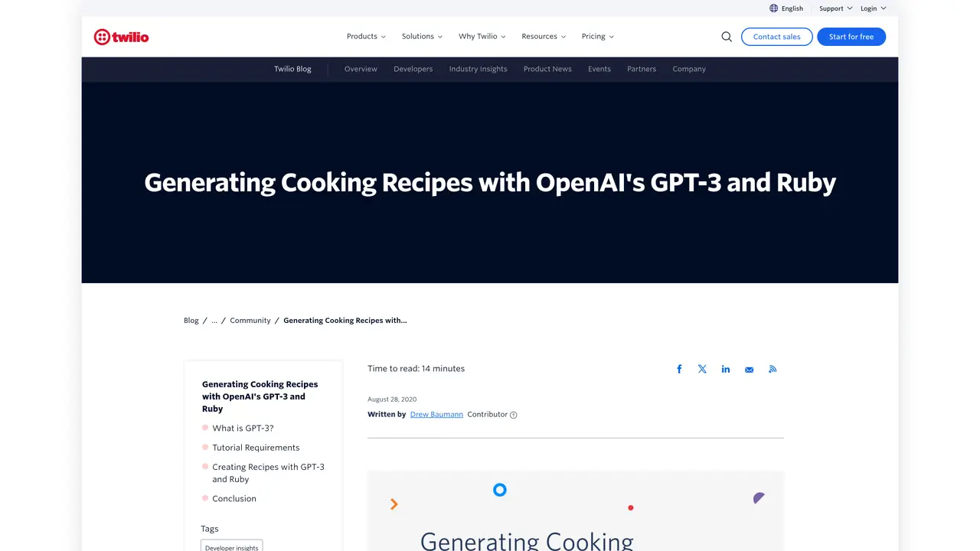
Task: Expand the Why Twilio menu
Action: click(x=482, y=37)
